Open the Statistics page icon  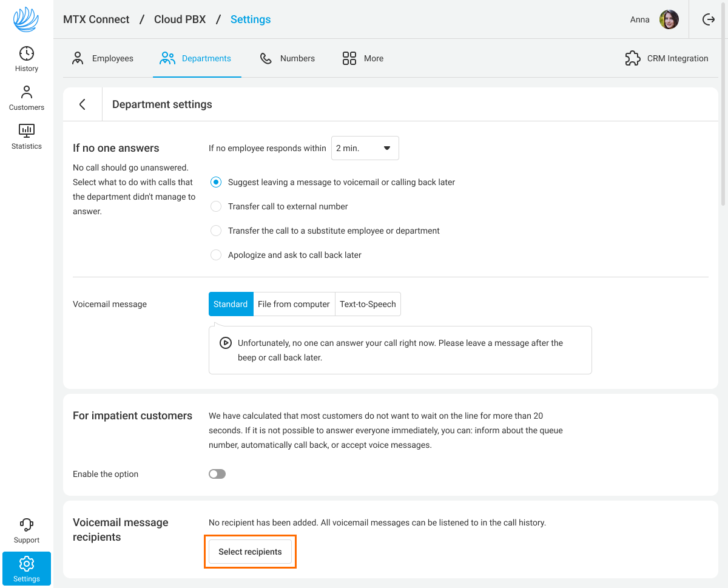pos(27,130)
